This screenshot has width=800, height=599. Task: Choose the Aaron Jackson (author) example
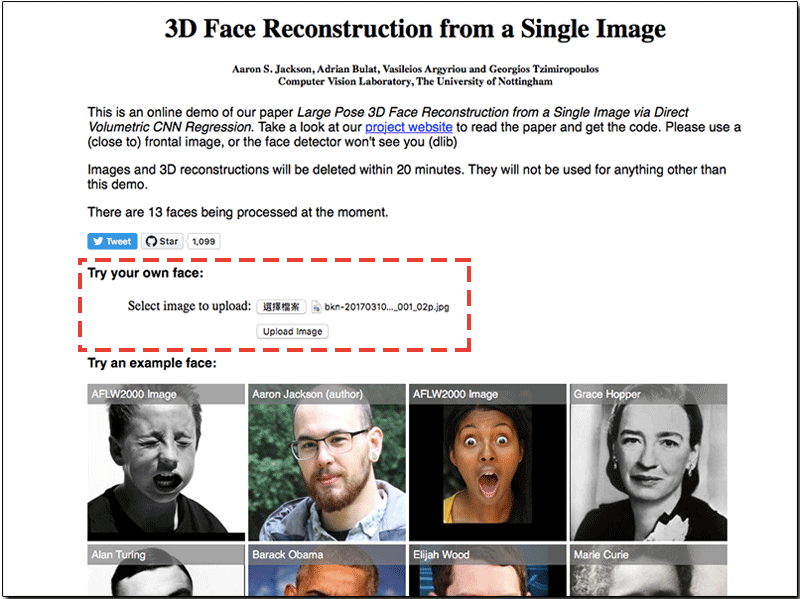(327, 462)
